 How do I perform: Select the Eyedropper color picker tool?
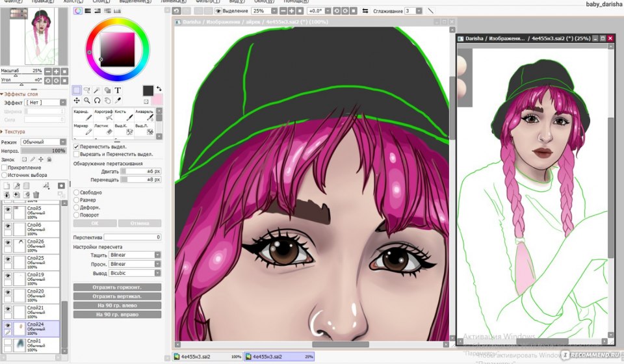[x=118, y=101]
